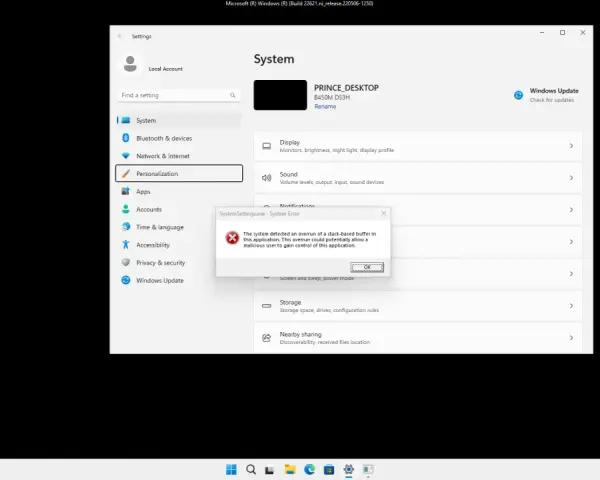Click the Sound speaker icon
This screenshot has height=480, width=600.
point(267,178)
